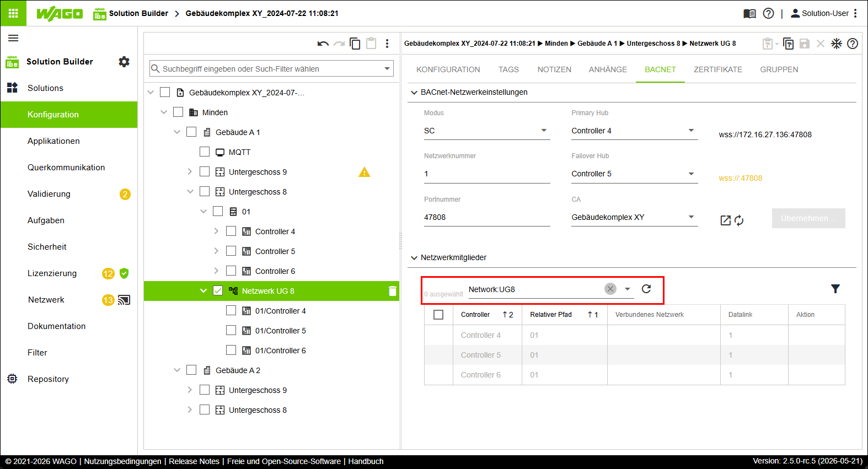Paste from clipboard in tree toolbar
The width and height of the screenshot is (868, 469).
tap(371, 43)
